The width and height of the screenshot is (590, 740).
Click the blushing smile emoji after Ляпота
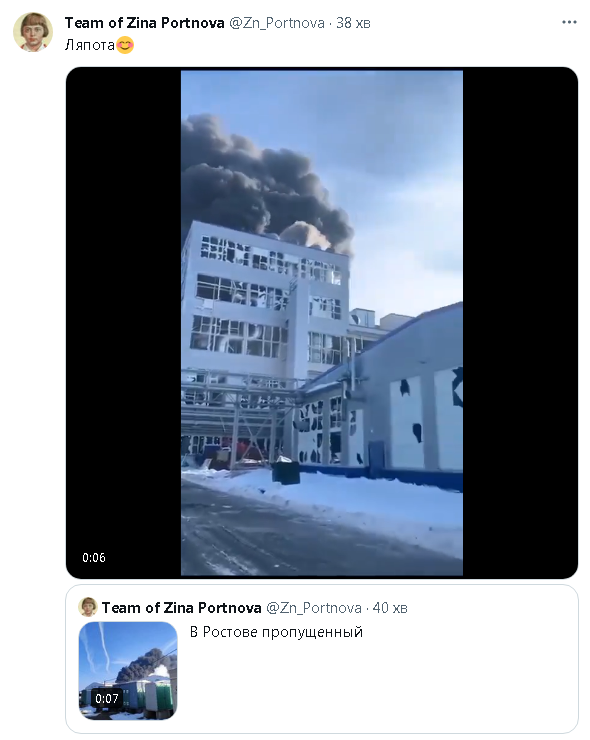pyautogui.click(x=125, y=45)
